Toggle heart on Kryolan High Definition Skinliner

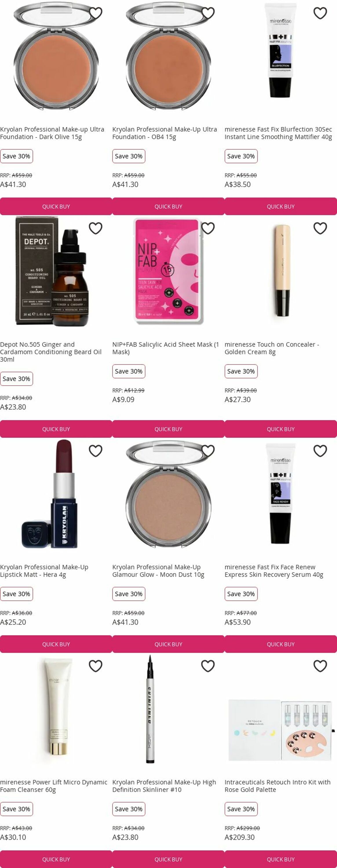pyautogui.click(x=208, y=666)
